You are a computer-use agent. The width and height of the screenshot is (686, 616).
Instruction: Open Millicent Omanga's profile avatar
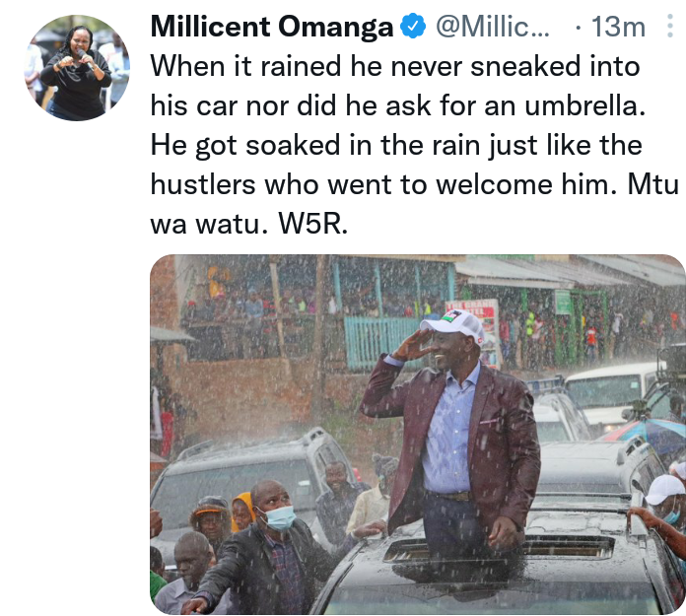[77, 68]
